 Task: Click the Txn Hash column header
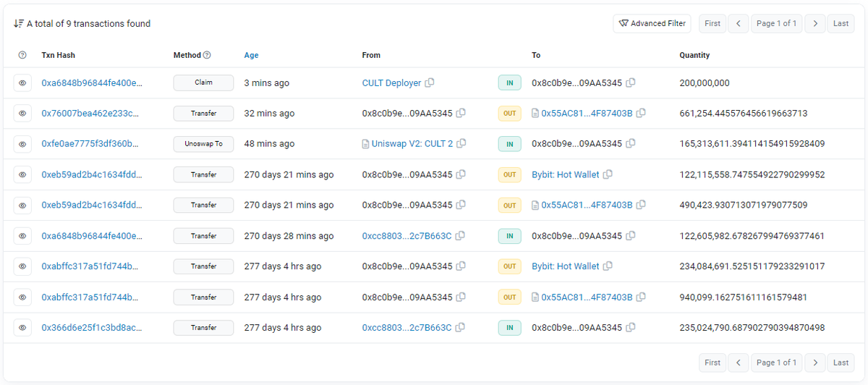[59, 55]
